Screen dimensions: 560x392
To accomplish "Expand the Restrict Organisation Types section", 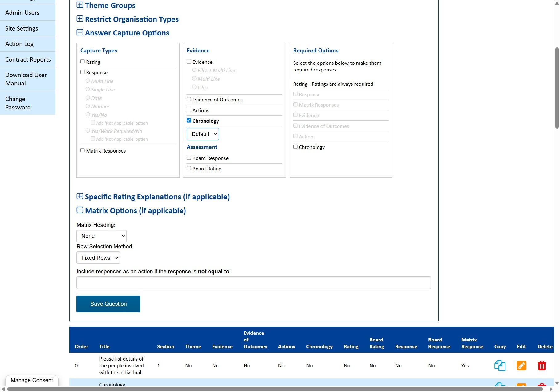I will click(x=80, y=19).
